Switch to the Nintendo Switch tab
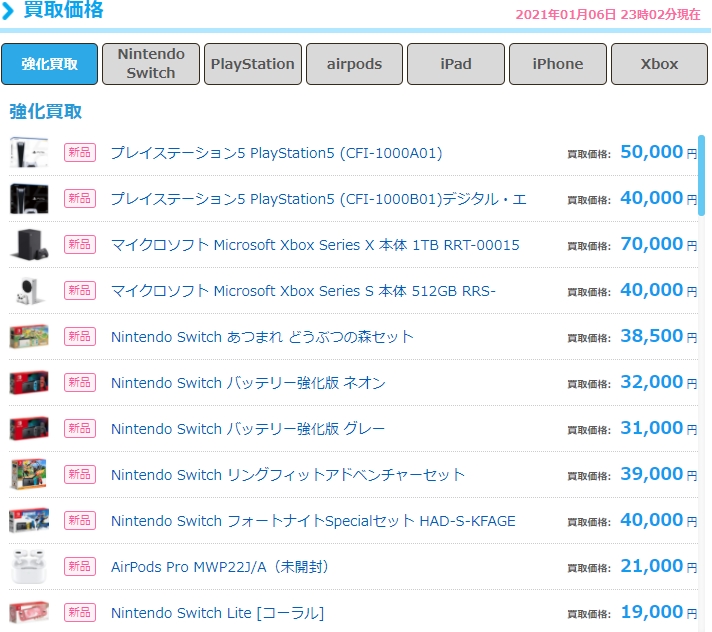Screen dimensions: 712x632 [x=151, y=64]
